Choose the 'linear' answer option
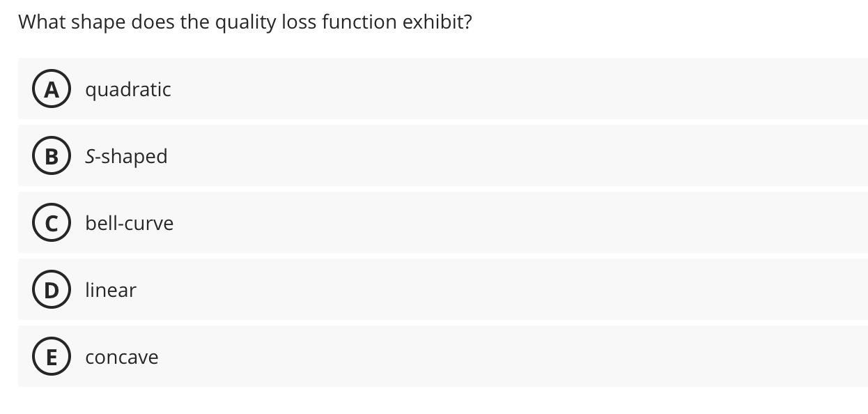 click(110, 290)
